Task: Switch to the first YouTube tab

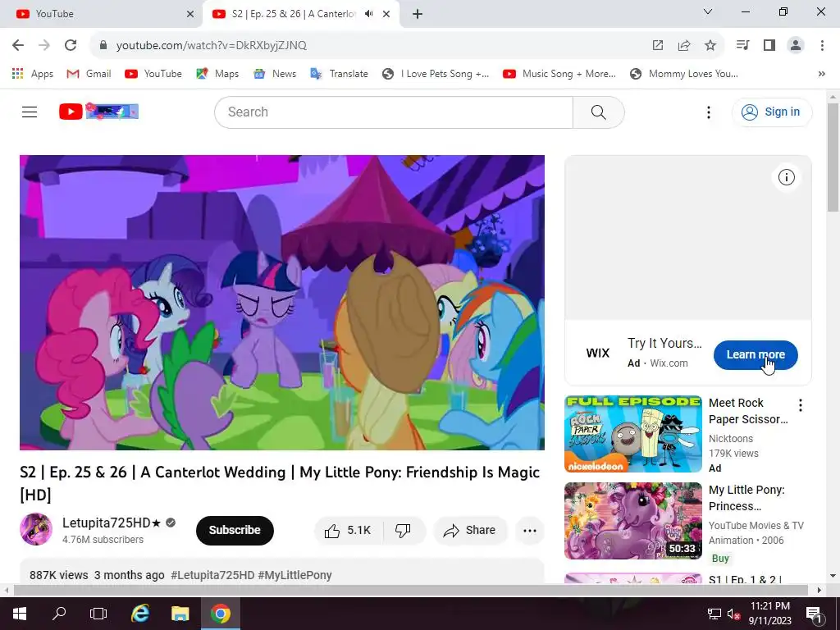Action: [x=101, y=14]
